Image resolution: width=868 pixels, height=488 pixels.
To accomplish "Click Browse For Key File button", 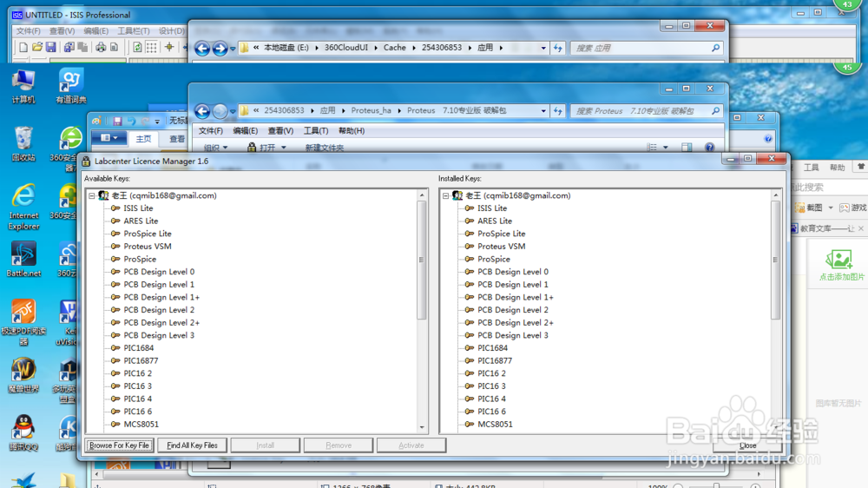I will point(120,445).
